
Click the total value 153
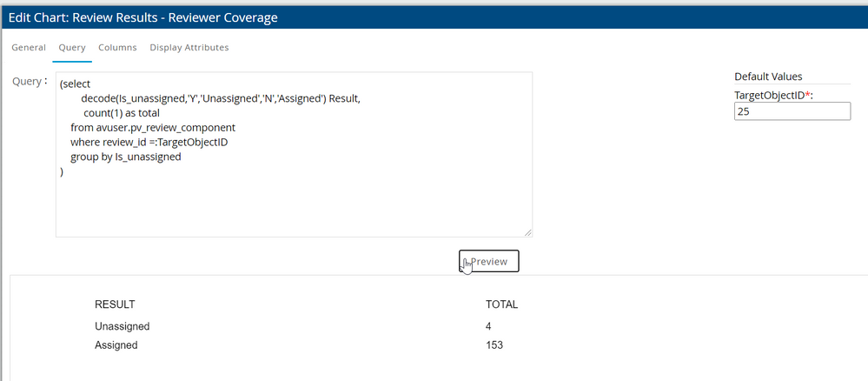(494, 345)
